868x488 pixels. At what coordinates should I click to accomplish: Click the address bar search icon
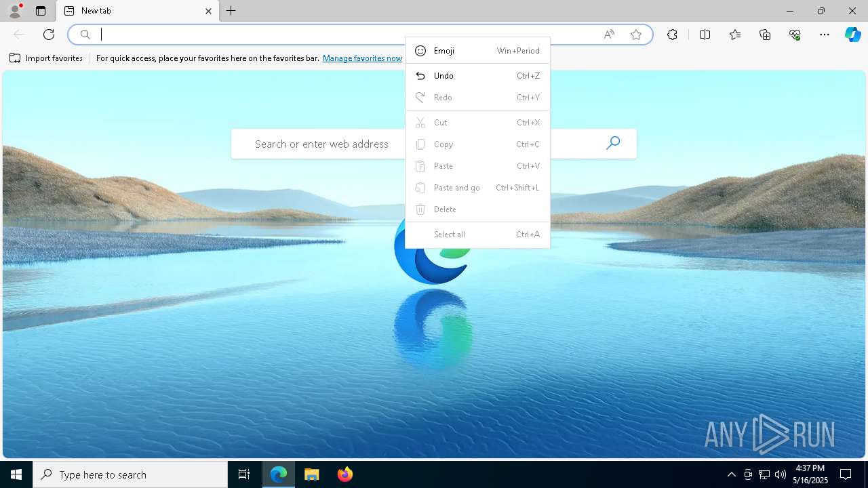click(85, 35)
